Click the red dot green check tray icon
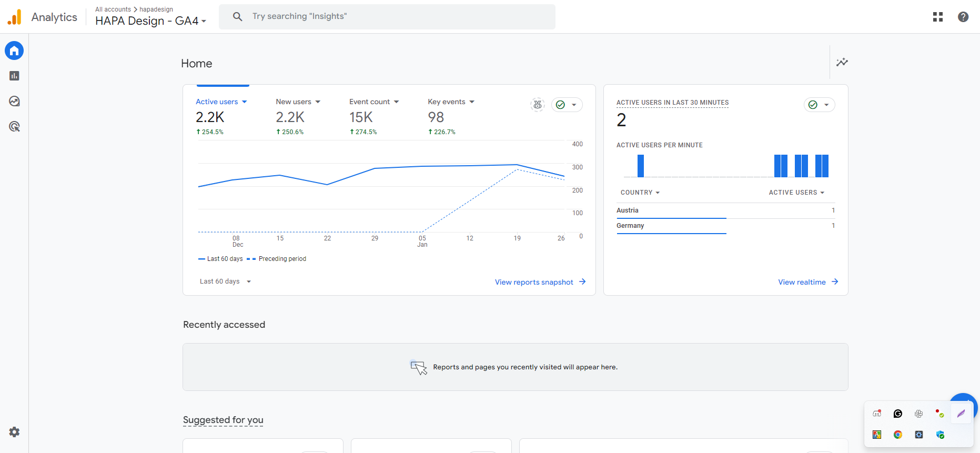Screen dimensions: 980x453 pos(940,414)
